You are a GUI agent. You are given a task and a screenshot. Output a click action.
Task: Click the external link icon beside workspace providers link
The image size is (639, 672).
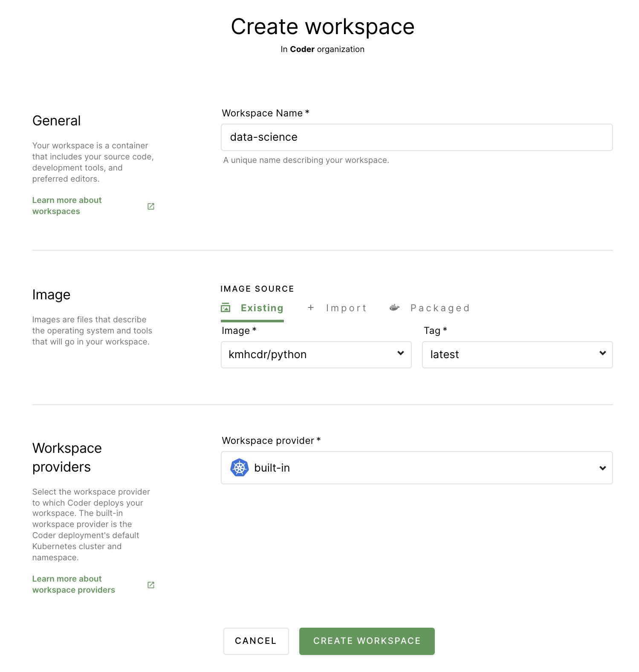(151, 585)
